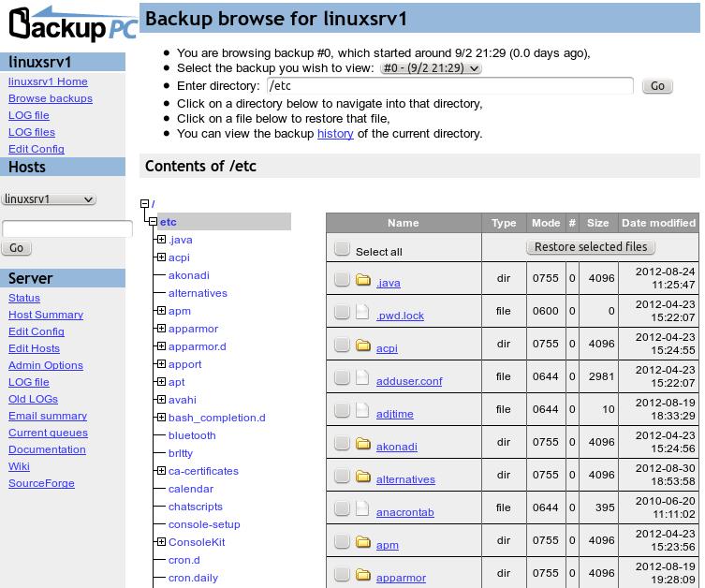The width and height of the screenshot is (705, 588).
Task: Open linuxsrv1 Home in sidebar
Action: tap(48, 81)
